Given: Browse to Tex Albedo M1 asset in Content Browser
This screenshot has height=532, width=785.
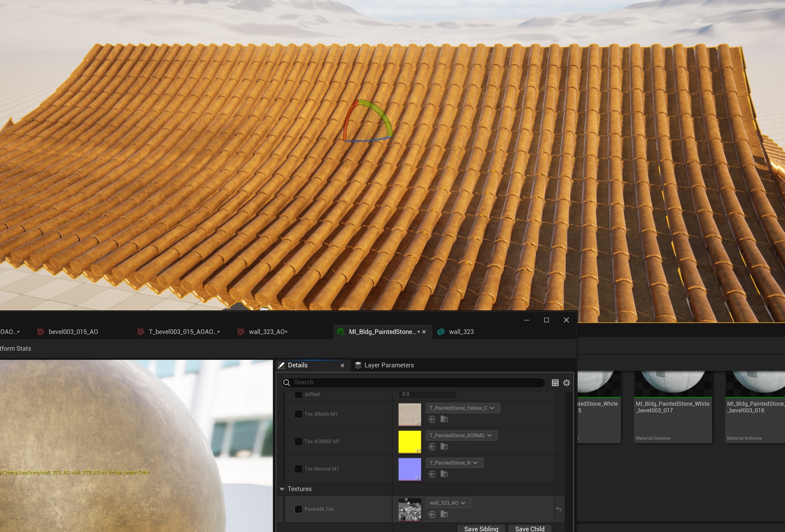Looking at the screenshot, I should tap(444, 419).
